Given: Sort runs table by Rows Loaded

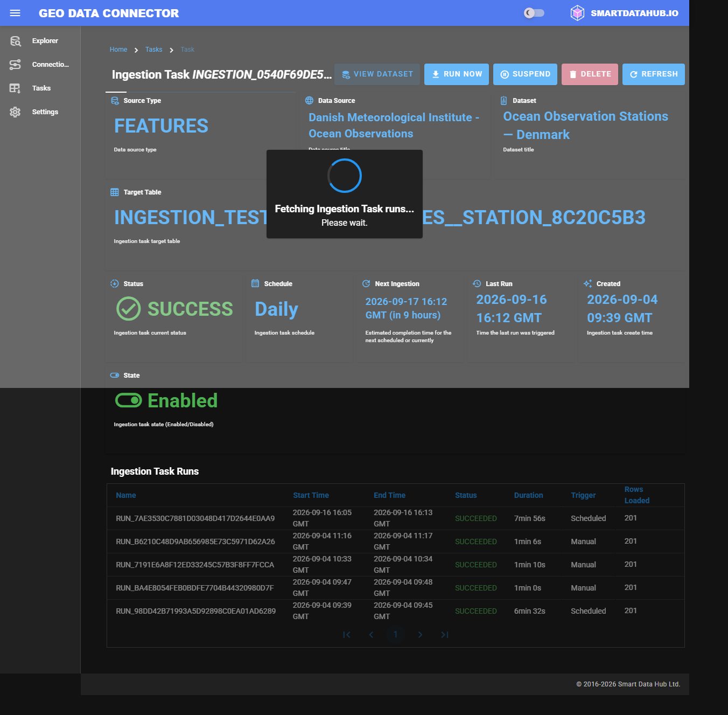Looking at the screenshot, I should click(637, 495).
